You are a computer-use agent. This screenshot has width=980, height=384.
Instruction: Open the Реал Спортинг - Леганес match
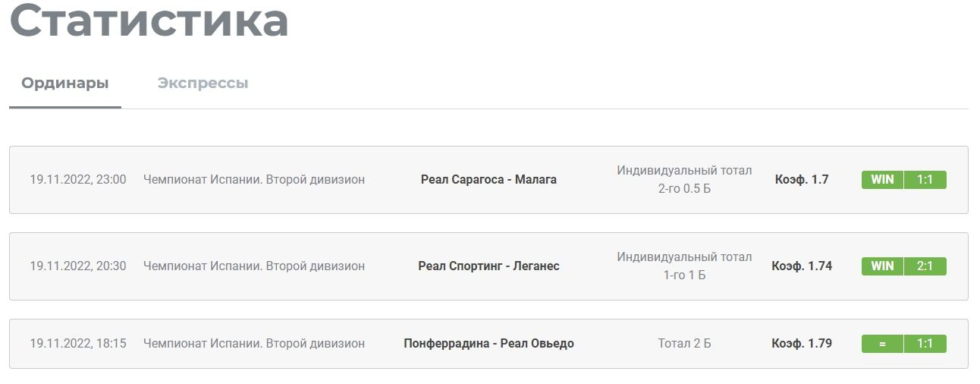[x=488, y=266]
